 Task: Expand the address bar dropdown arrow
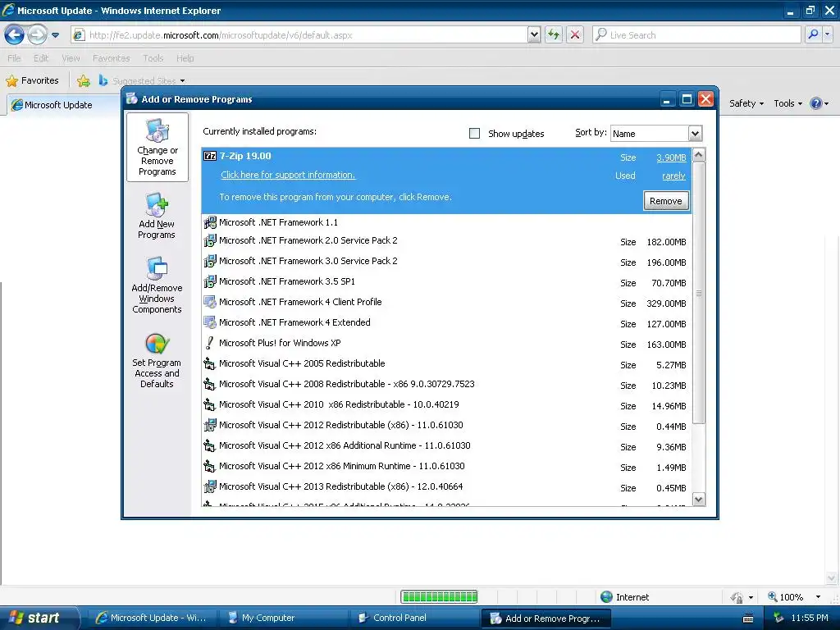click(533, 34)
